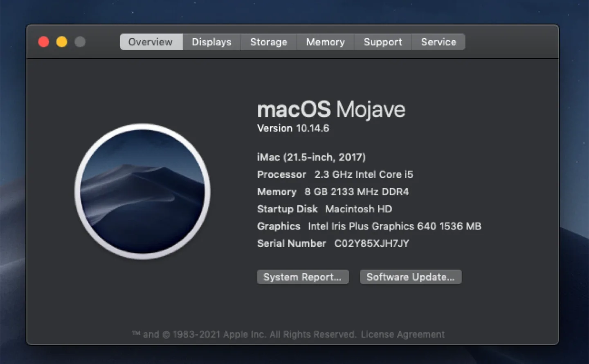Click the serial number C02Y85XJH7JY
Image resolution: width=589 pixels, height=364 pixels.
[x=371, y=243]
